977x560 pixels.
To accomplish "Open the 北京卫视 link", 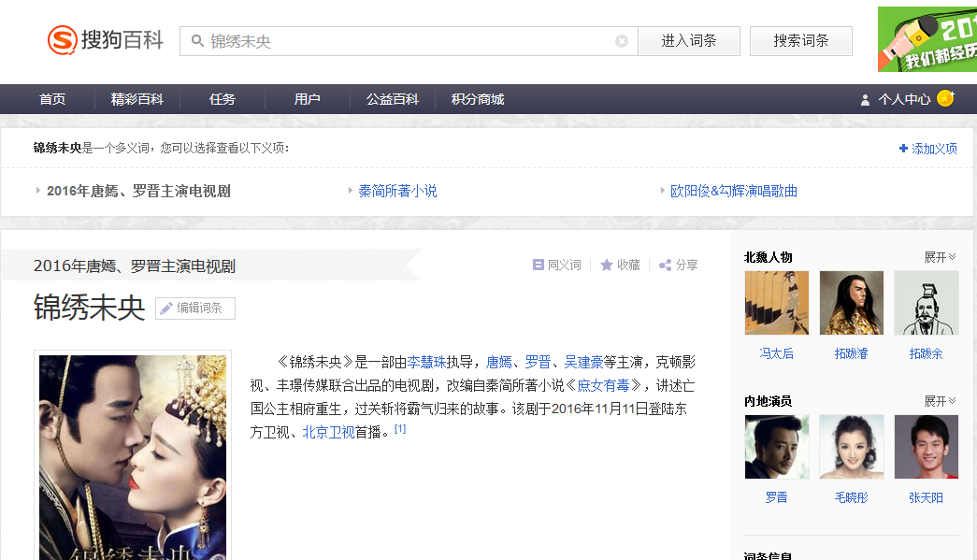I will pyautogui.click(x=328, y=432).
